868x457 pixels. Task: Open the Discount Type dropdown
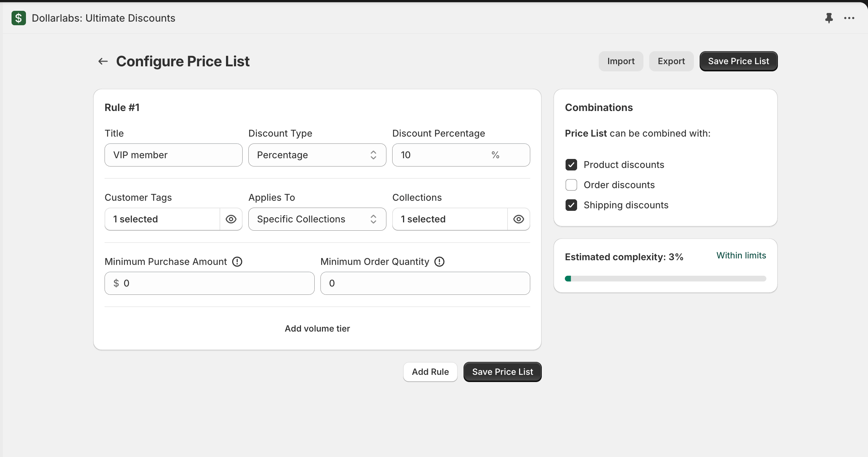coord(317,155)
